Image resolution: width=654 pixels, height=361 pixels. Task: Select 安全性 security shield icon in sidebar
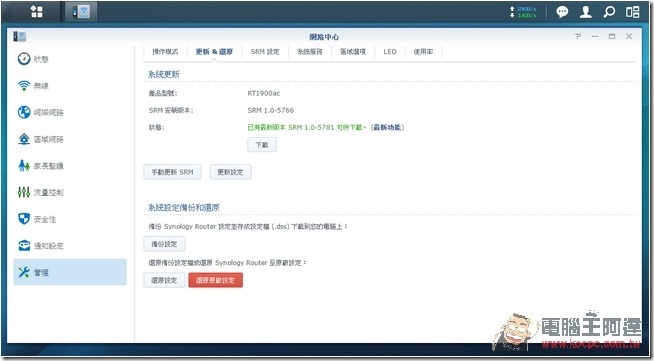[24, 219]
